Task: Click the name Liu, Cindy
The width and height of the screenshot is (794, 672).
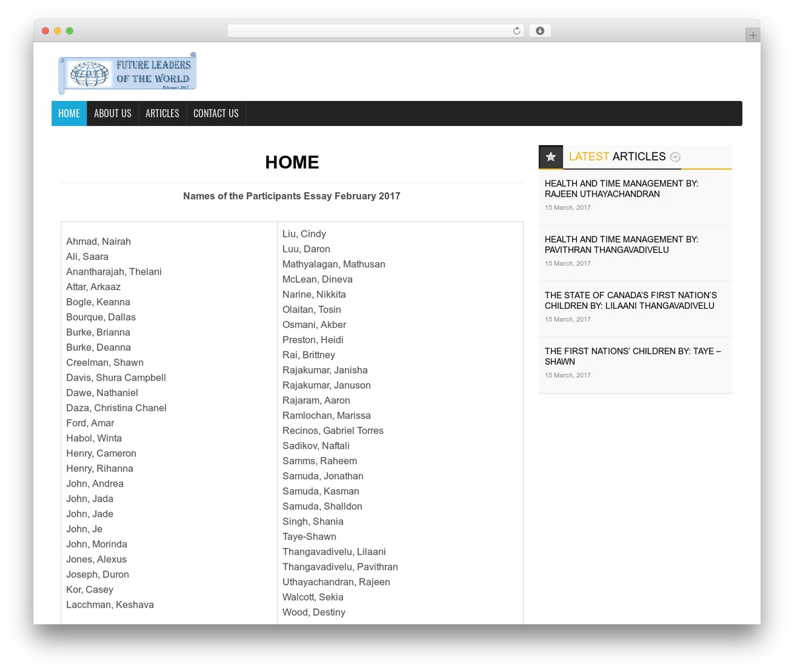Action: (304, 234)
